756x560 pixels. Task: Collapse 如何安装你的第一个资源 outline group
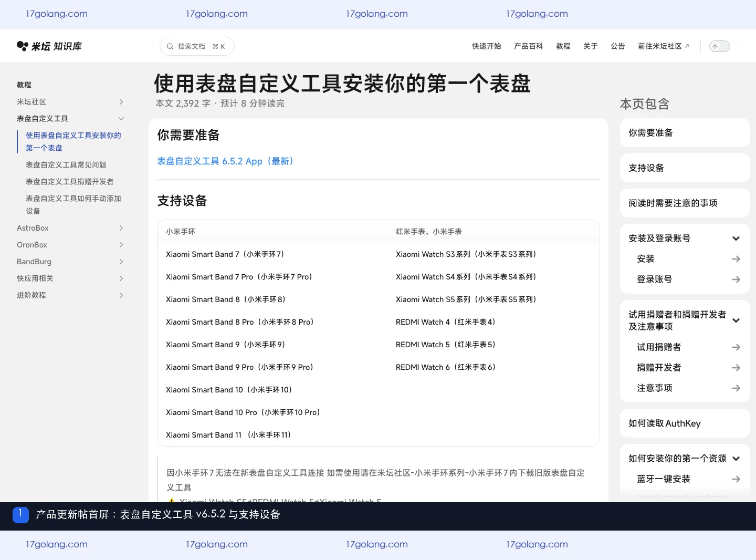(736, 459)
